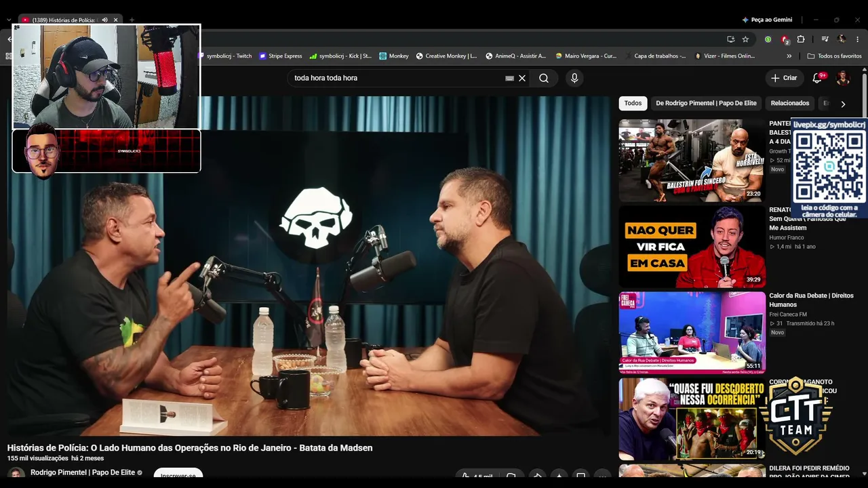Show more filter chips with the right arrow
868x488 pixels.
(x=843, y=104)
